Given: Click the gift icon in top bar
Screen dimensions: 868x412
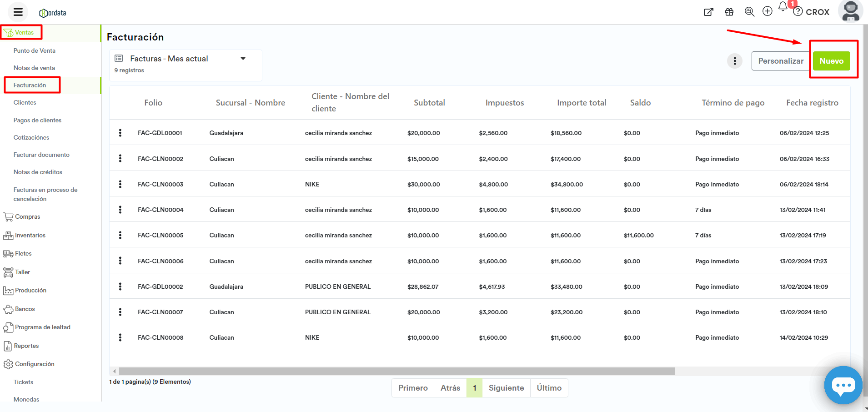Looking at the screenshot, I should click(x=729, y=12).
